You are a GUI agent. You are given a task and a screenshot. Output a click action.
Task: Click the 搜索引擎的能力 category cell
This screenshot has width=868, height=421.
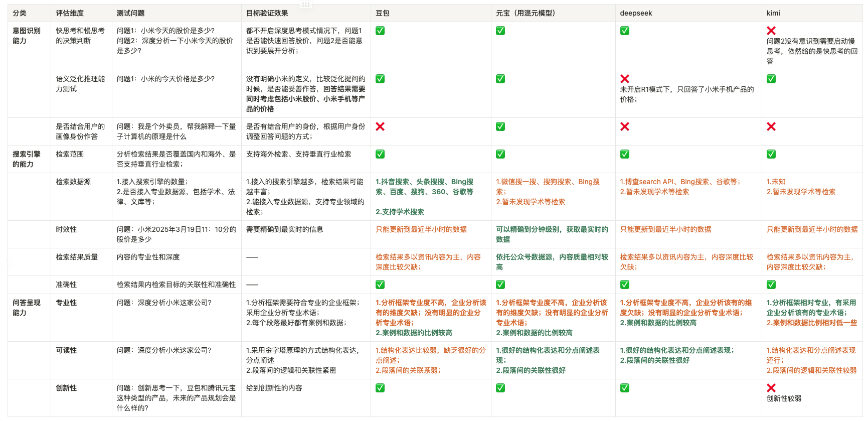(x=29, y=159)
